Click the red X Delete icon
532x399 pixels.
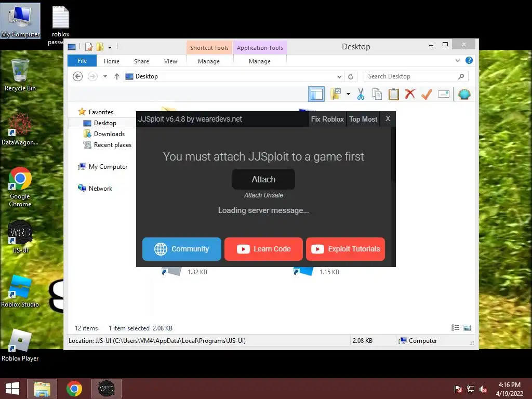tap(410, 94)
